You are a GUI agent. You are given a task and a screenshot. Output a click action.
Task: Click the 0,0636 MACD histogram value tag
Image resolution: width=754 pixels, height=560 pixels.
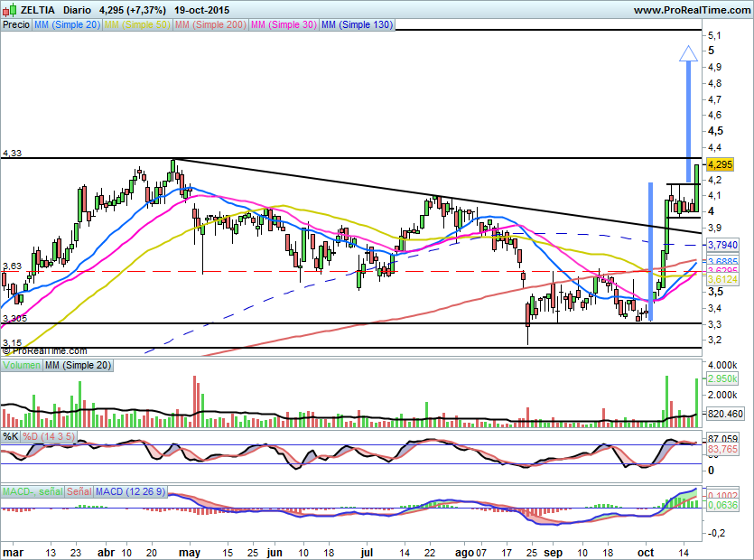pos(722,505)
